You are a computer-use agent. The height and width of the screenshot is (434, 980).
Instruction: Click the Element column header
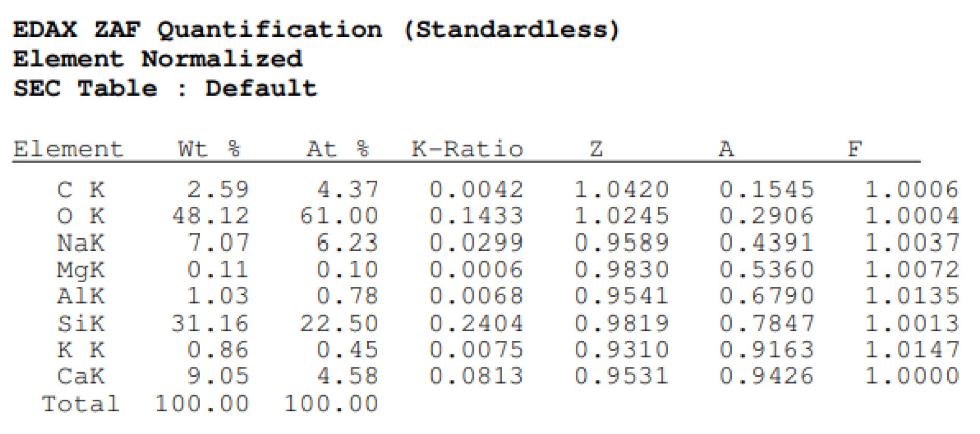coord(68,150)
